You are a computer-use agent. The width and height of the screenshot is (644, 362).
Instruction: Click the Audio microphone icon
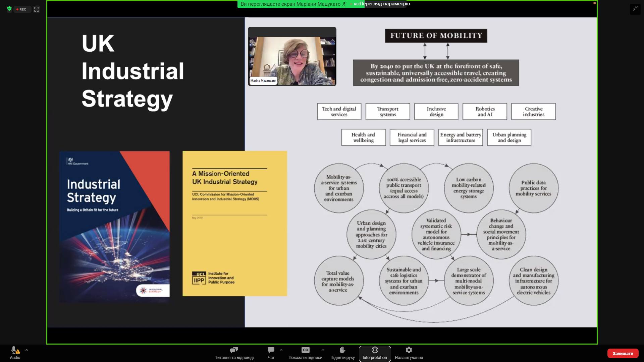click(x=14, y=351)
